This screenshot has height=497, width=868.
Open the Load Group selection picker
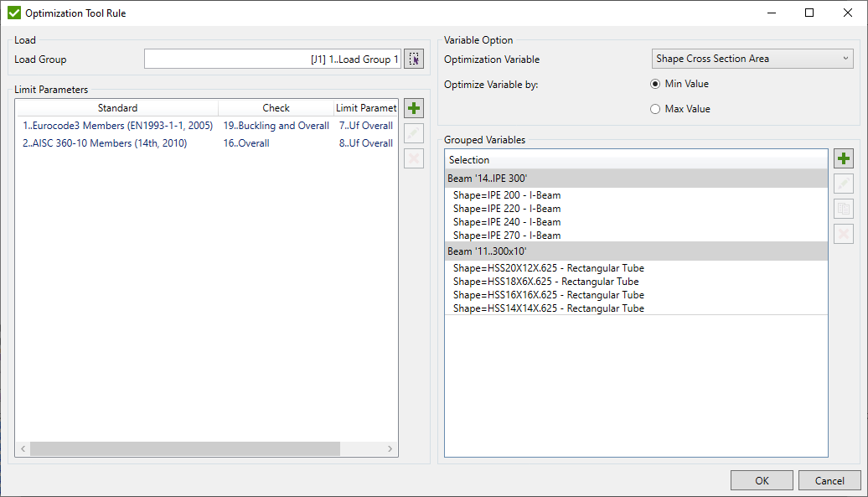coord(413,59)
